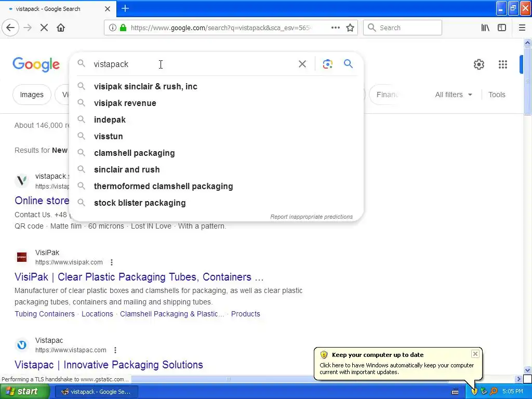Go back with the browser back arrow
Viewport: 532px width, 399px height.
[10, 28]
